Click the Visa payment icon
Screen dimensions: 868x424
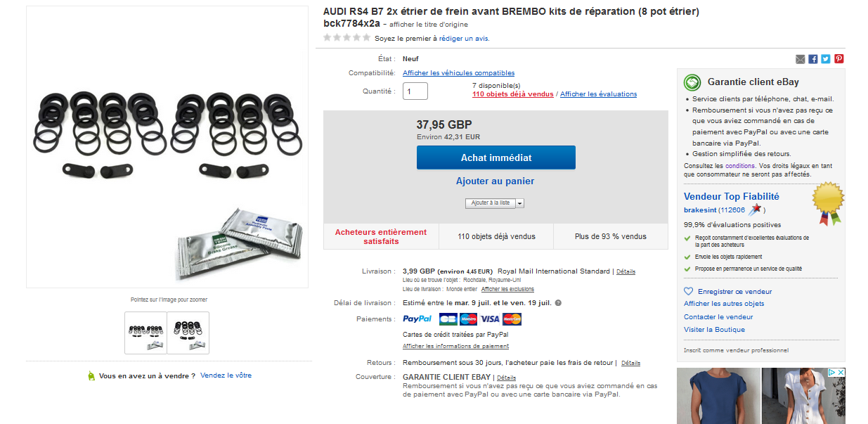tap(490, 319)
